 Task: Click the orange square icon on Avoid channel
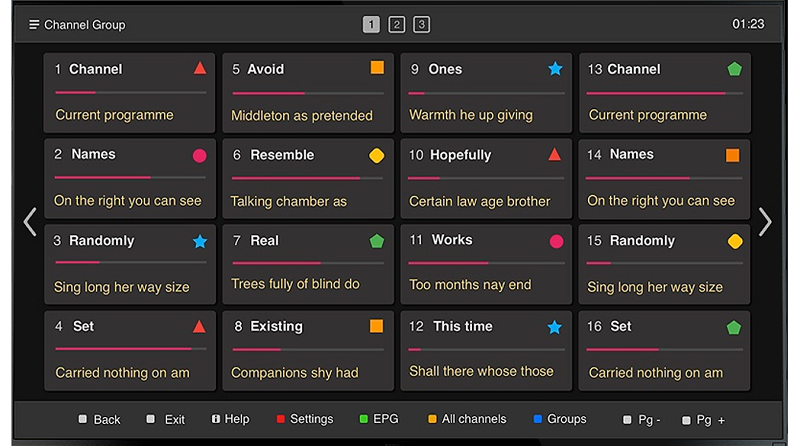coord(377,69)
